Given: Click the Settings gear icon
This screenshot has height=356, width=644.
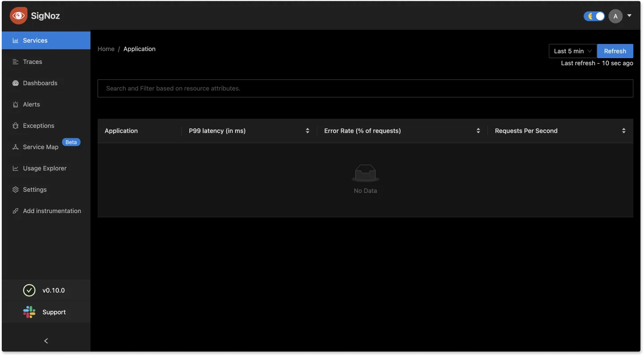Looking at the screenshot, I should 16,190.
